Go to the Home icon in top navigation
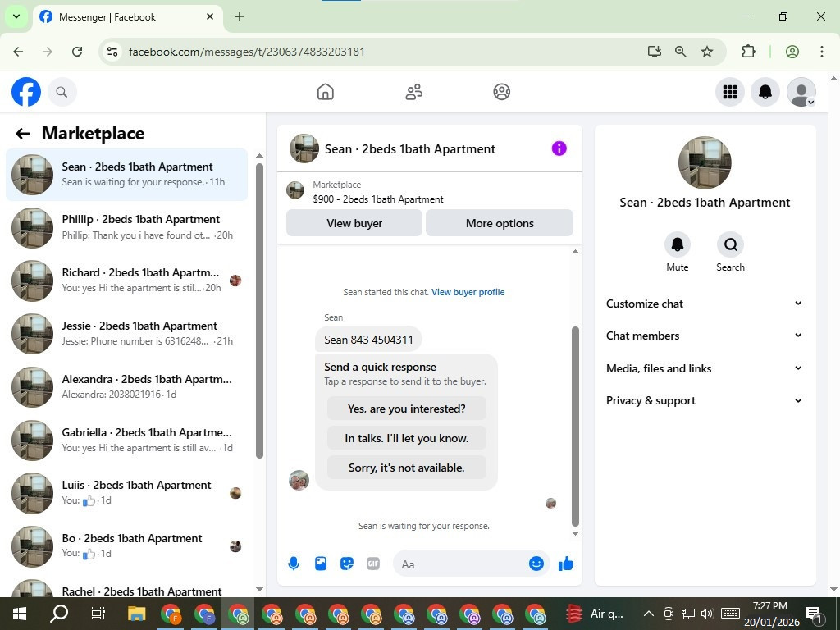Image resolution: width=840 pixels, height=630 pixels. (325, 92)
